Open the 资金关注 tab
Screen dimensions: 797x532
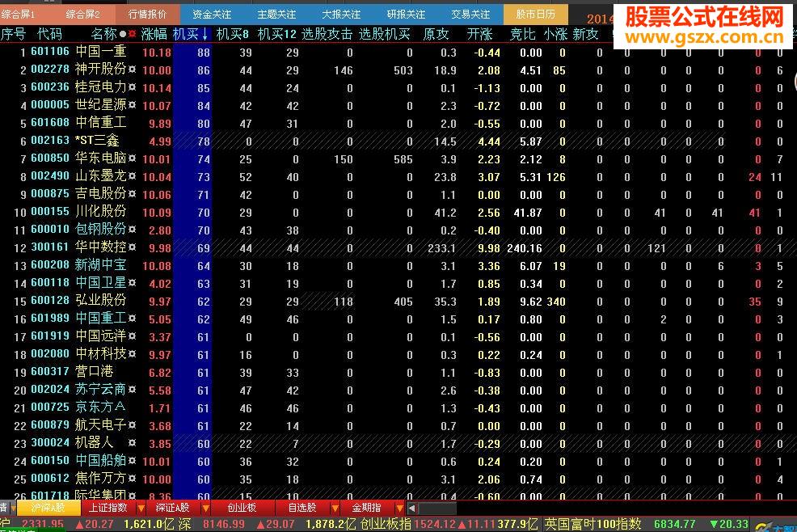[x=212, y=15]
